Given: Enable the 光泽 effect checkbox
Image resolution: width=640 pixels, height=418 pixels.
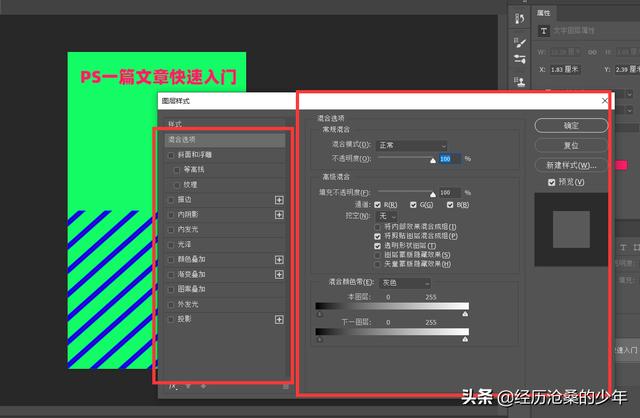Looking at the screenshot, I should click(x=171, y=245).
